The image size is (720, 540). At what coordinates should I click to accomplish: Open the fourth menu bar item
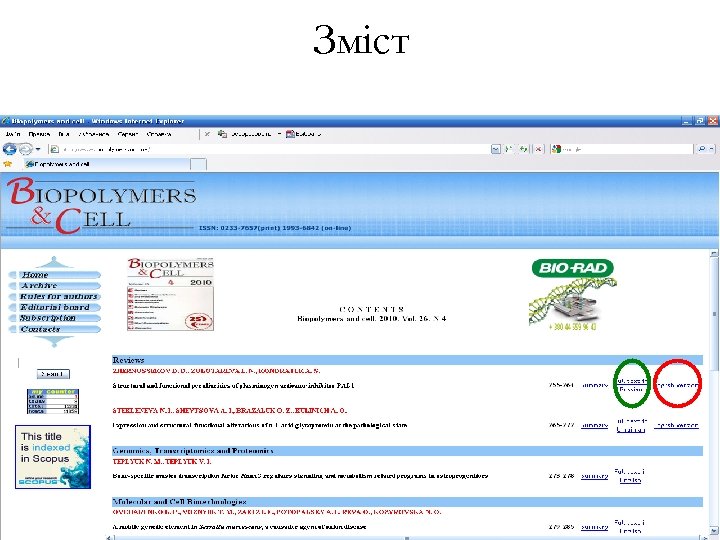pyautogui.click(x=94, y=134)
